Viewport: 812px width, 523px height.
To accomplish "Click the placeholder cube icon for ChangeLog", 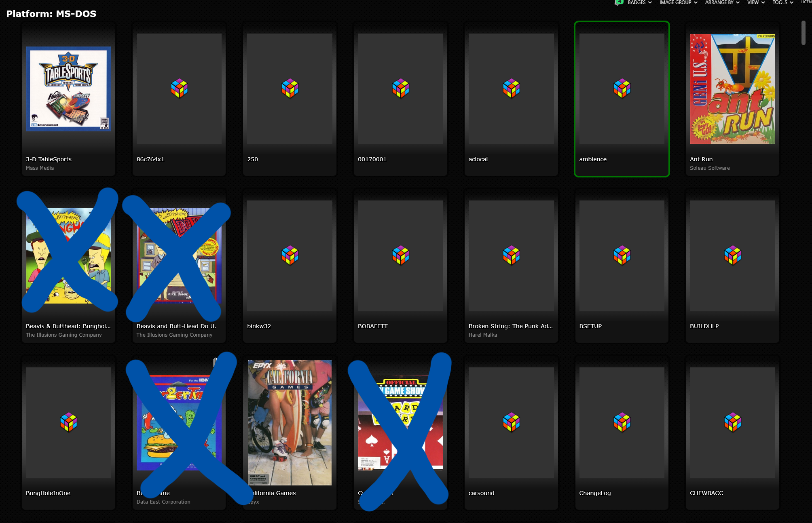I will [622, 422].
